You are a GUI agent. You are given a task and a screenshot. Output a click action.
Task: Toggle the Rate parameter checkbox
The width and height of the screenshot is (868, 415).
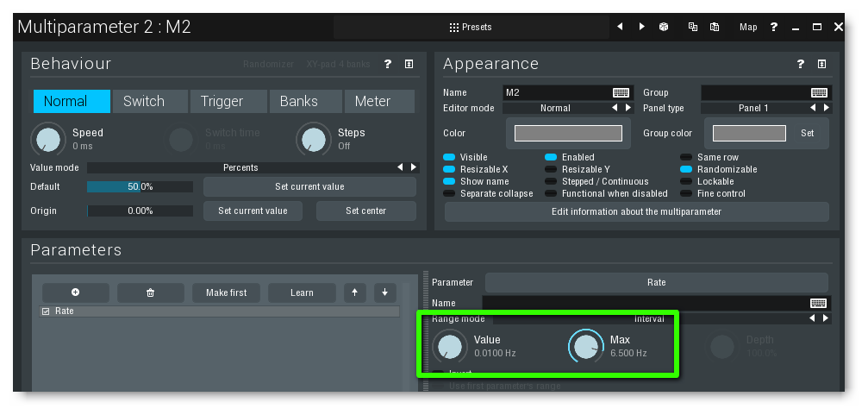click(x=46, y=311)
